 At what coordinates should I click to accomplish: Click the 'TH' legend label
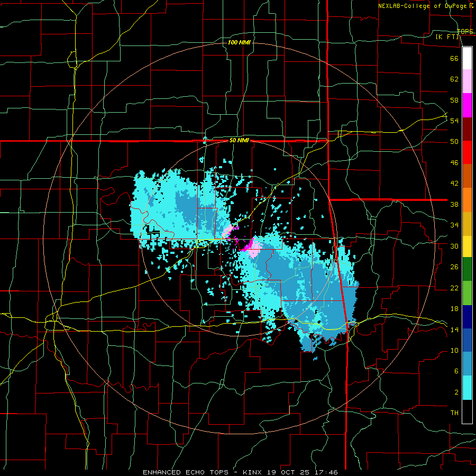(x=454, y=413)
